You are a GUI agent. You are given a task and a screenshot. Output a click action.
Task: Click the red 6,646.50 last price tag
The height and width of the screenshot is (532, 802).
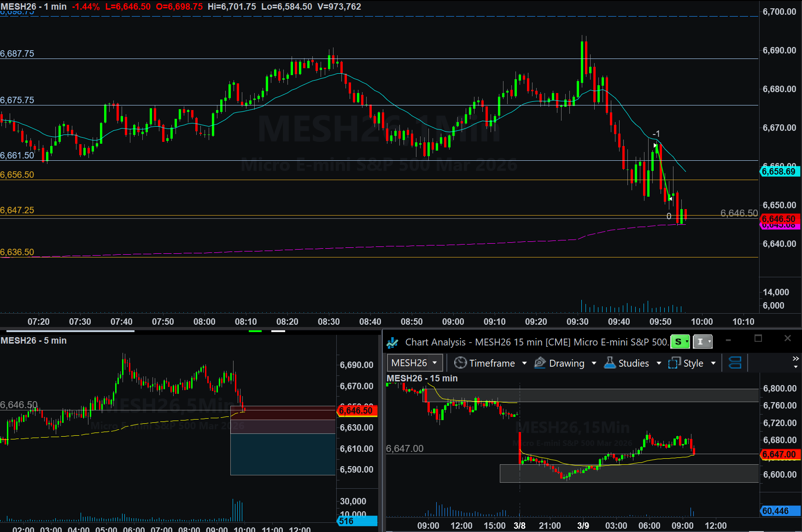point(779,218)
